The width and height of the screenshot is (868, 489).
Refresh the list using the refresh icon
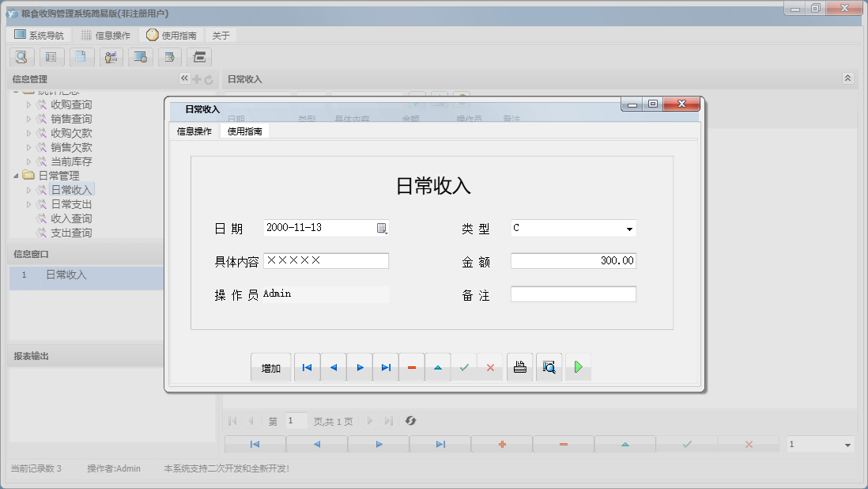click(410, 420)
